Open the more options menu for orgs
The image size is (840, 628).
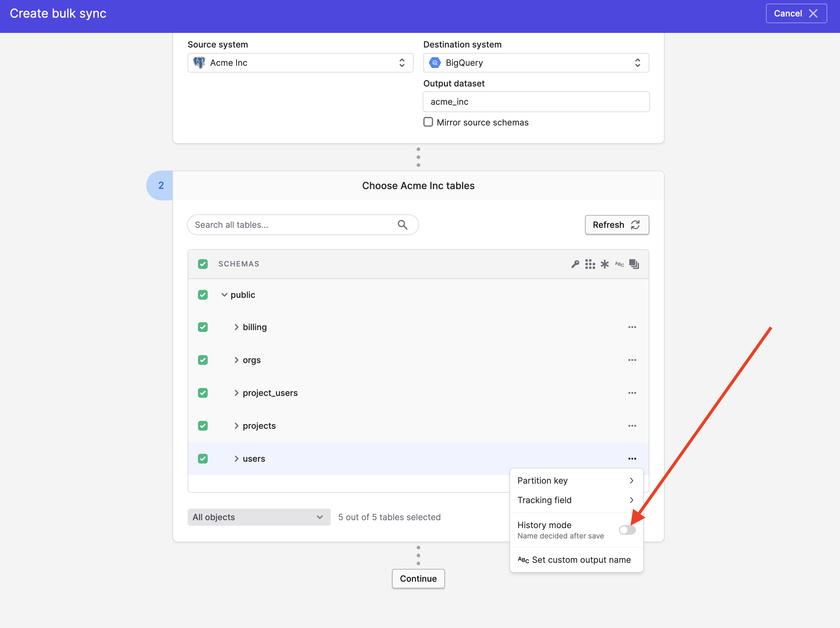pos(632,360)
